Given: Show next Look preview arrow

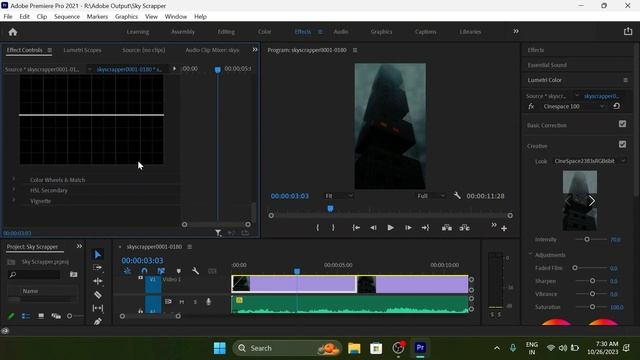Looking at the screenshot, I should [x=591, y=200].
